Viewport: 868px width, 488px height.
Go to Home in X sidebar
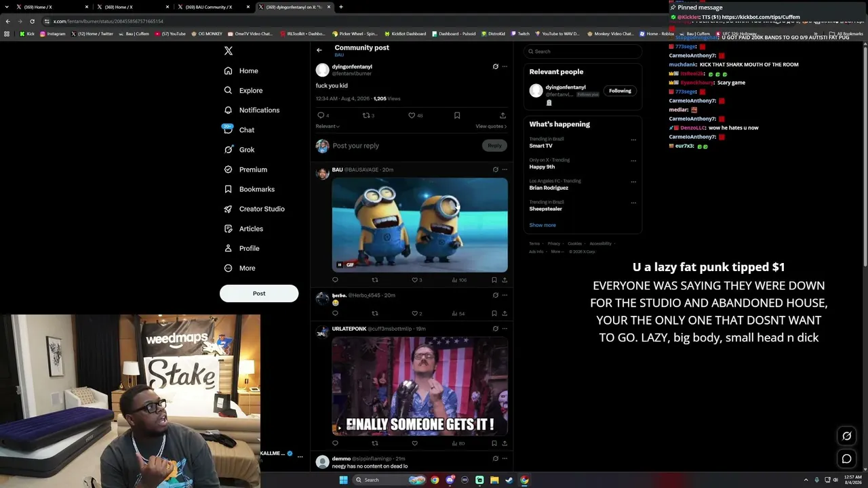(x=241, y=70)
